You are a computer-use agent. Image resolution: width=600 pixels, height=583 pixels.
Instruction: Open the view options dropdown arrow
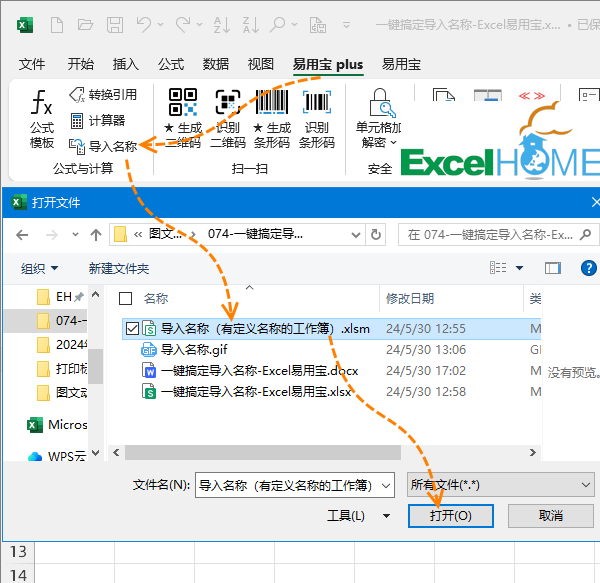point(519,268)
